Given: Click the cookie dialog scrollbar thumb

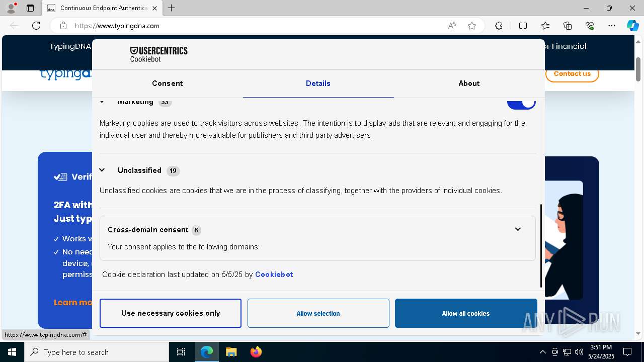Looking at the screenshot, I should 541,245.
